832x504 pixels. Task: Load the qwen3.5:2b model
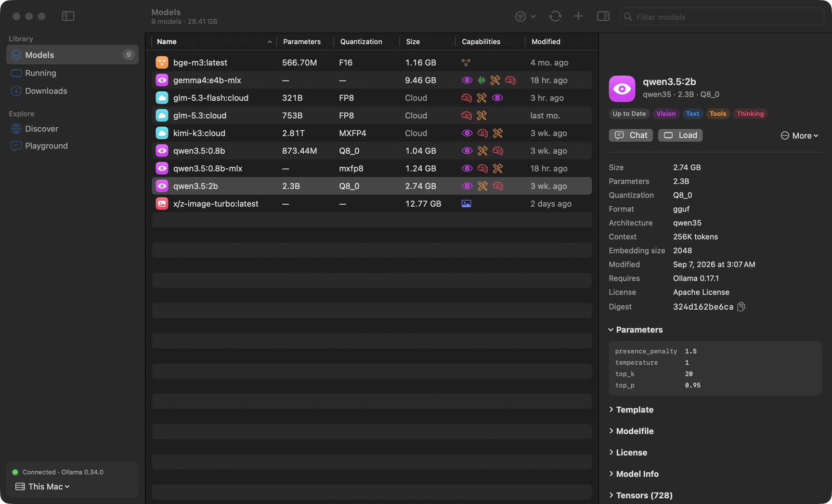[680, 135]
